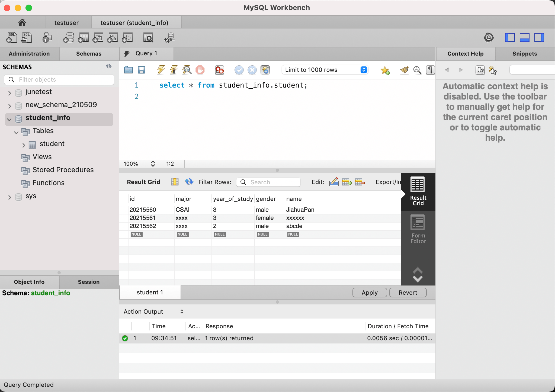This screenshot has height=392, width=555.
Task: Toggle the left sidebar panel visibility
Action: pos(510,37)
